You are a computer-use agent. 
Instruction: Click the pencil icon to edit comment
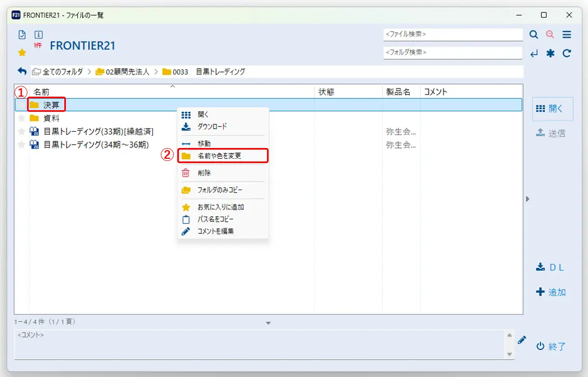(522, 340)
